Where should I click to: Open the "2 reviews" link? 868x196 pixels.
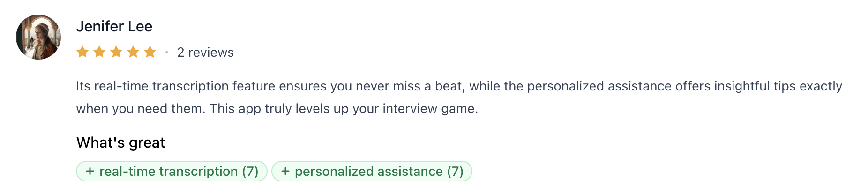[205, 53]
